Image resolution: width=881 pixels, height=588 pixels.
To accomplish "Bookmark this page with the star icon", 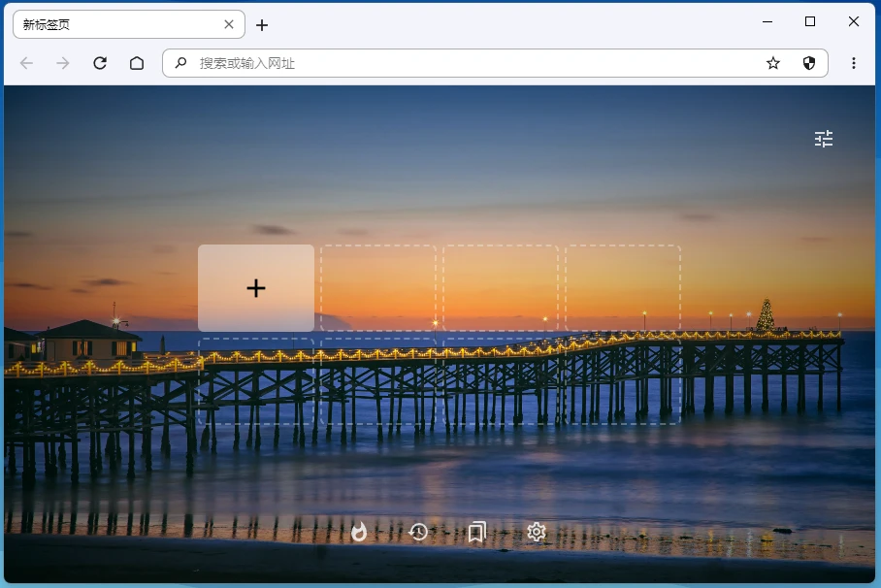I will (x=773, y=63).
